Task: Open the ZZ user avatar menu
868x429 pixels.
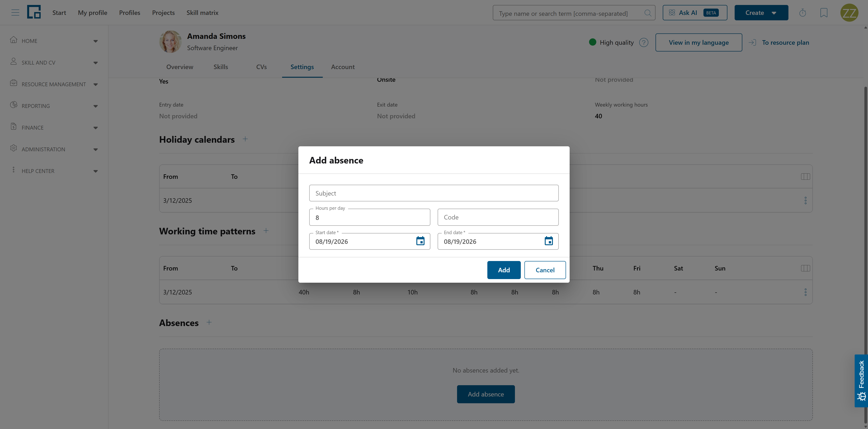Action: [849, 13]
